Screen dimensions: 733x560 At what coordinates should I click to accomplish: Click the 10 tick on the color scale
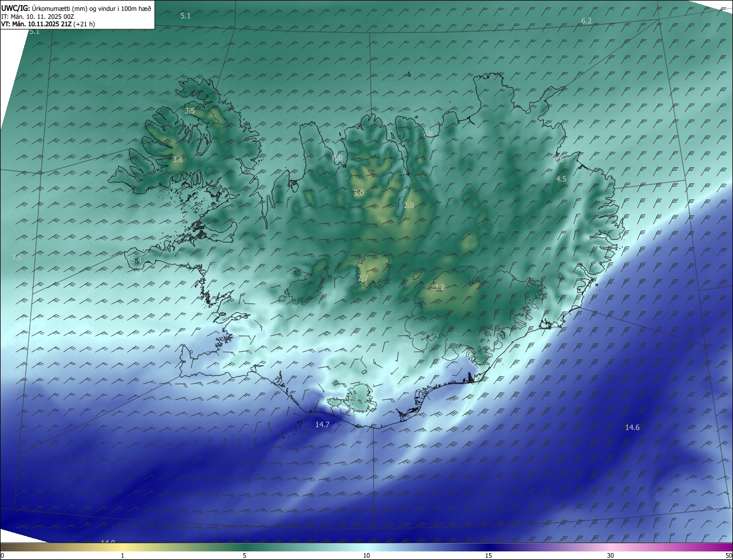[366, 555]
